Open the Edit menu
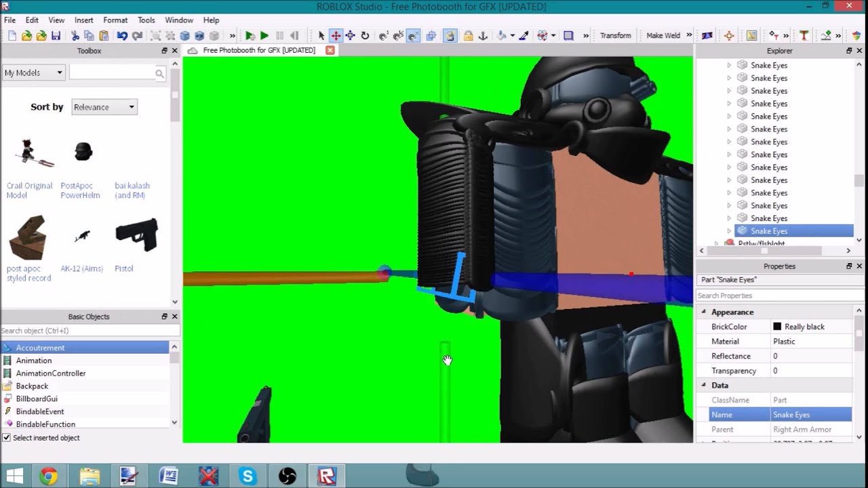Image resolution: width=868 pixels, height=488 pixels. (32, 20)
